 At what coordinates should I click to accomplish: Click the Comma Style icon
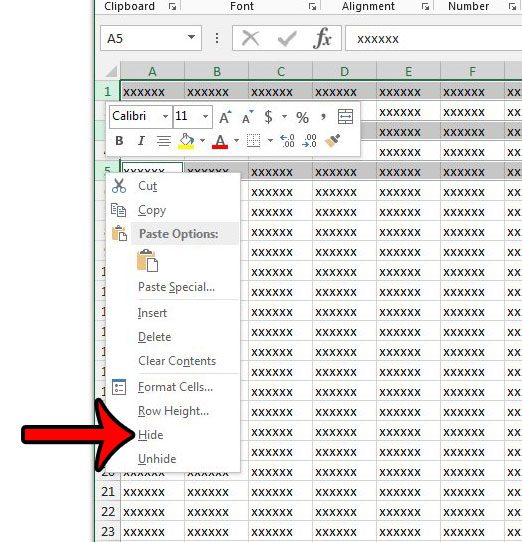click(323, 117)
